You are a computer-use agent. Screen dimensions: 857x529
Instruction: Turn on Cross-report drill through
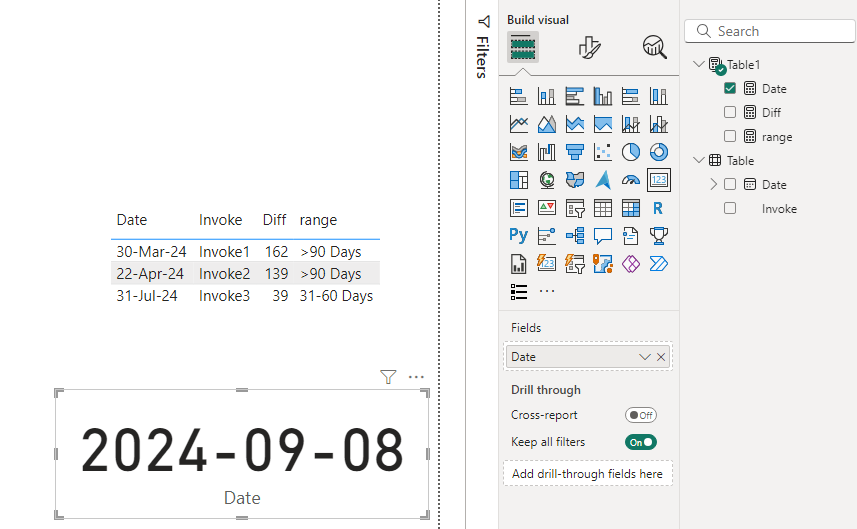pyautogui.click(x=641, y=415)
